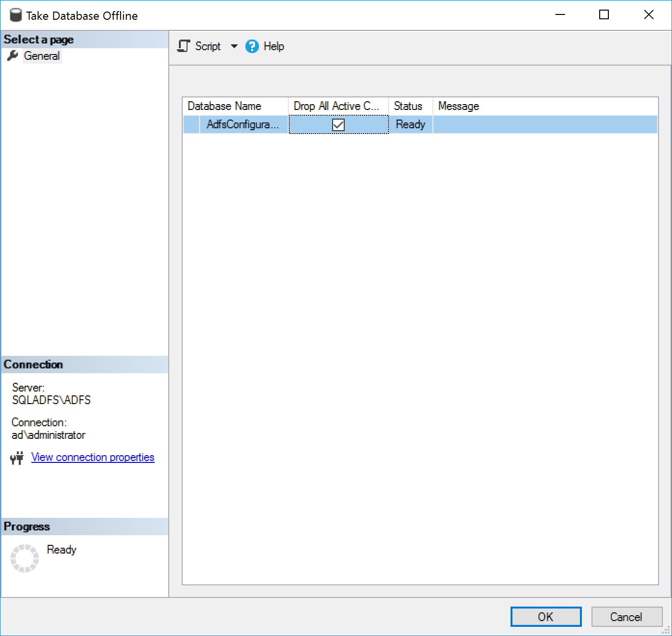Select the AdfsConfigura... database name cell
The image size is (672, 636).
click(x=243, y=124)
